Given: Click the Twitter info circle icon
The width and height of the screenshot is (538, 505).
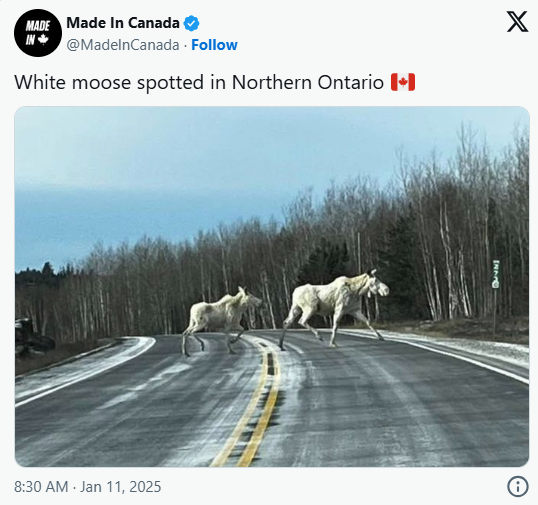Looking at the screenshot, I should (518, 486).
